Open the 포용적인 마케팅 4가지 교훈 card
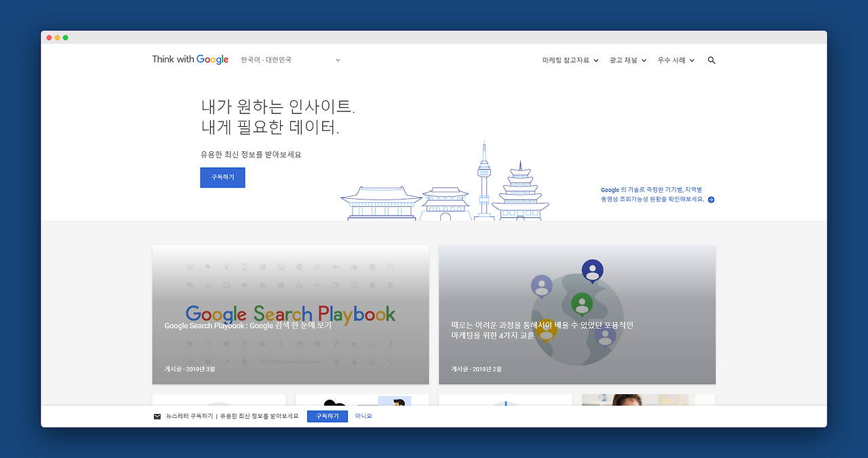The height and width of the screenshot is (458, 868). pos(577,315)
